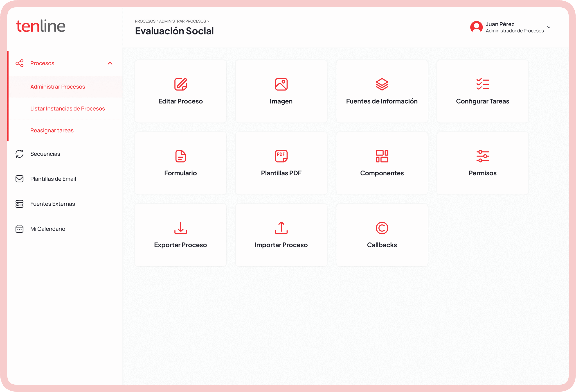576x392 pixels.
Task: Click the Callbacks copyright-style icon
Action: tap(382, 228)
